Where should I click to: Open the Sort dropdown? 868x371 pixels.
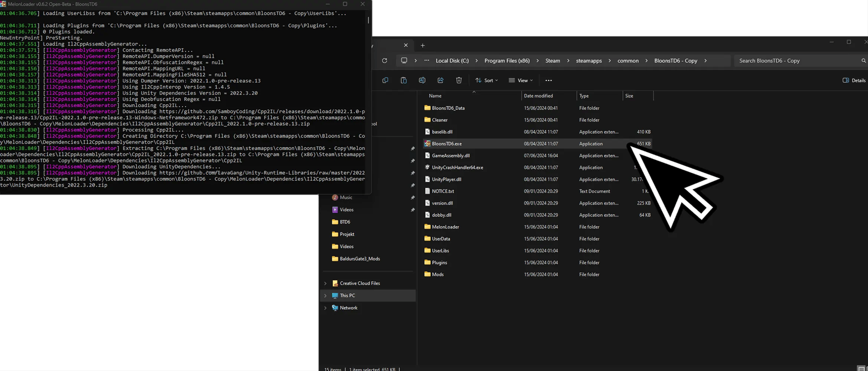487,80
